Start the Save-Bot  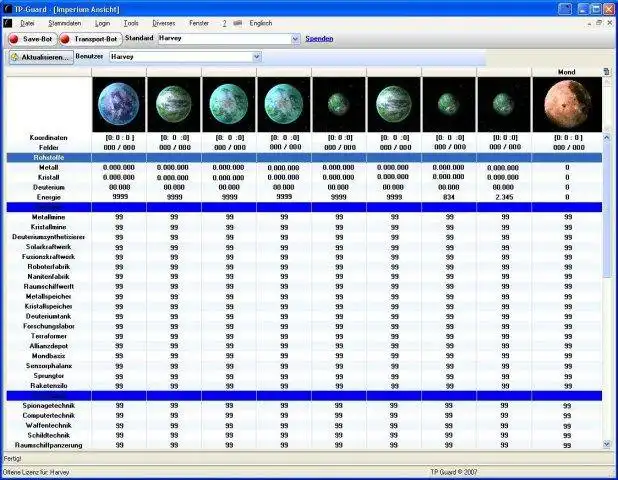pyautogui.click(x=32, y=39)
